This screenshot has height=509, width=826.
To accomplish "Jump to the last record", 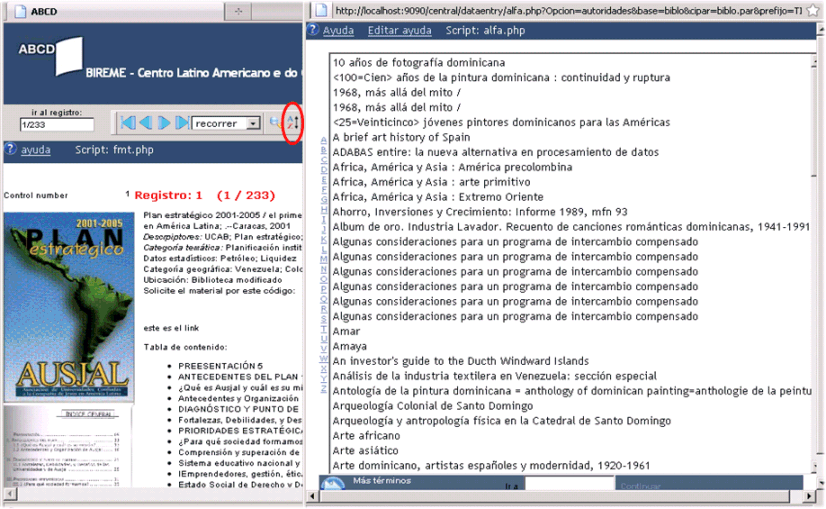I will coord(182,123).
